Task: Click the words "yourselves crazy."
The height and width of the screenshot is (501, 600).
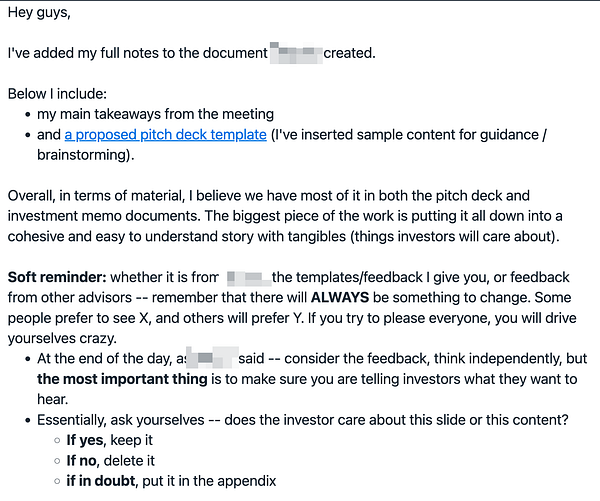Action: click(x=62, y=338)
